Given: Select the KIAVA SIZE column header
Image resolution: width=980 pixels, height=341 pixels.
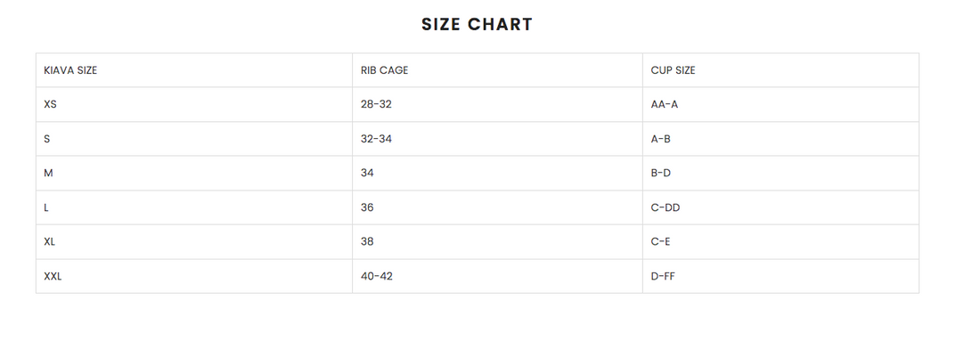Looking at the screenshot, I should [194, 70].
